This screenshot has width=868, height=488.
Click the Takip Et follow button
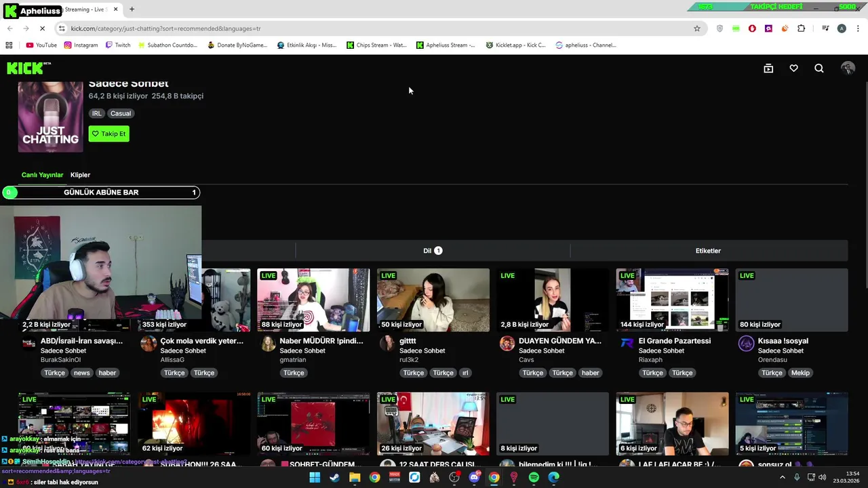108,134
